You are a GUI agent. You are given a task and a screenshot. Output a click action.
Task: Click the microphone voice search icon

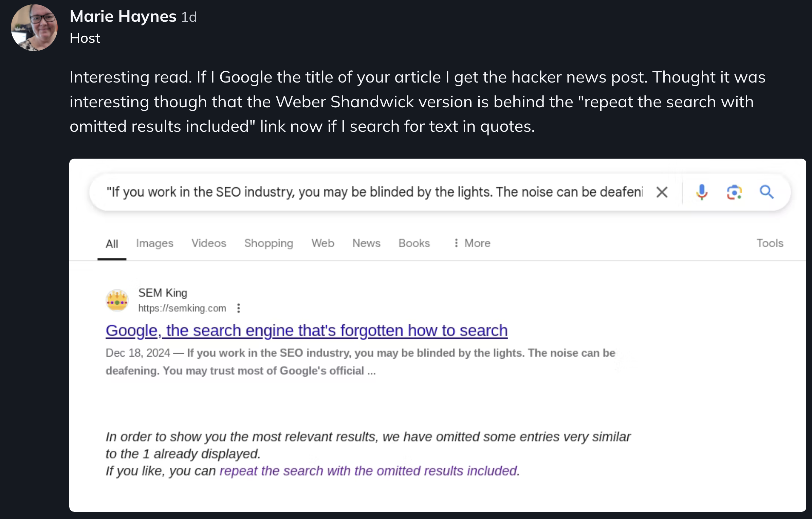point(702,192)
